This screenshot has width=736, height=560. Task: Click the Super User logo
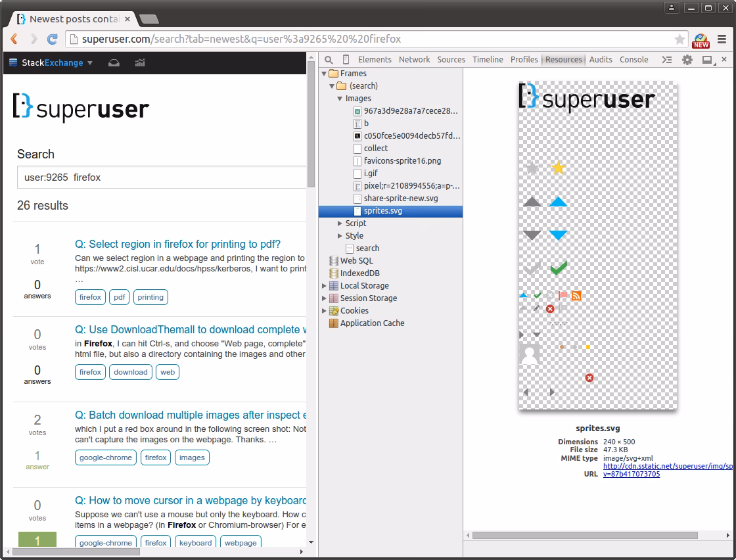point(81,108)
